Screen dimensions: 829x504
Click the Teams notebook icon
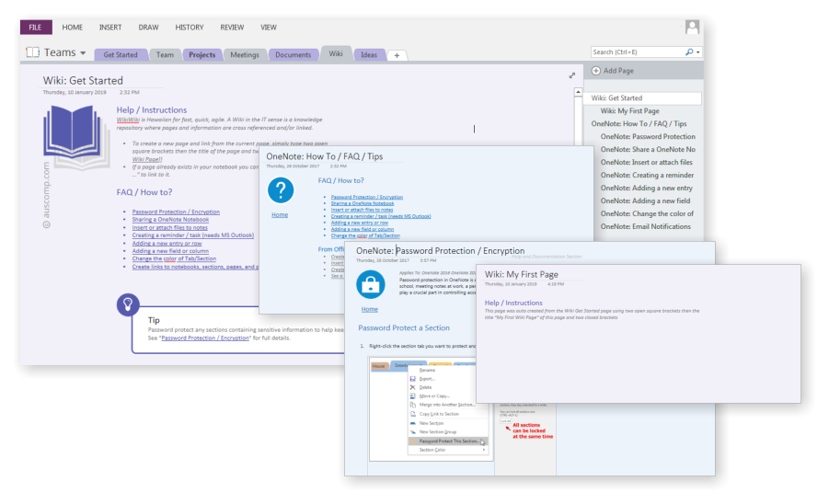[33, 52]
